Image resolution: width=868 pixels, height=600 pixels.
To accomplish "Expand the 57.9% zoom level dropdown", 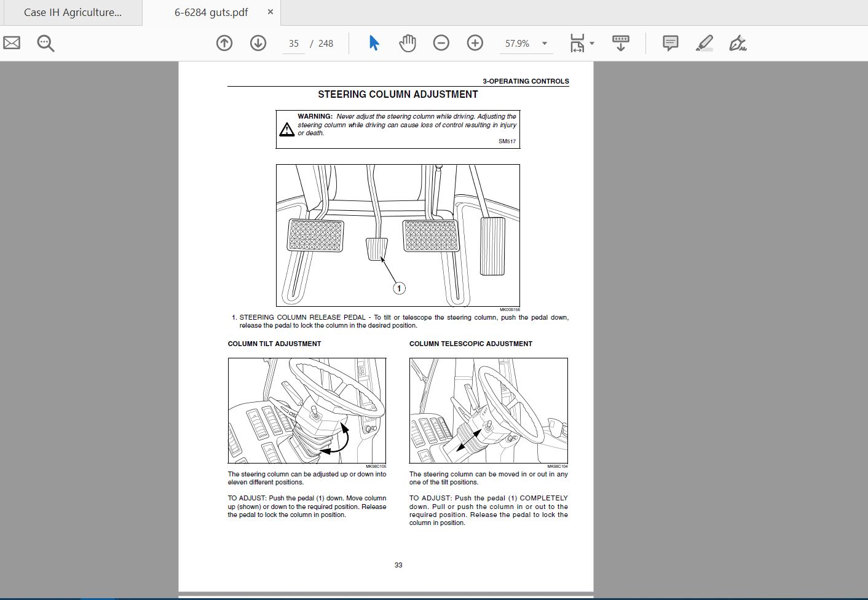I will pyautogui.click(x=544, y=44).
